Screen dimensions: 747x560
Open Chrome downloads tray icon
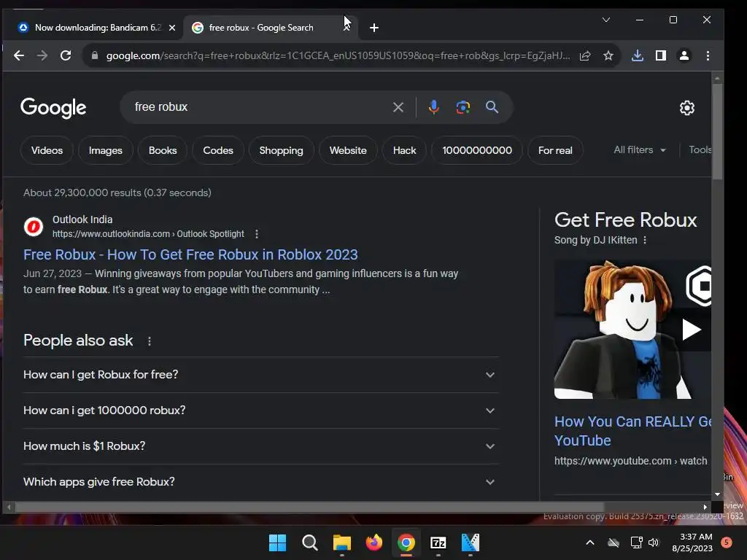point(638,55)
